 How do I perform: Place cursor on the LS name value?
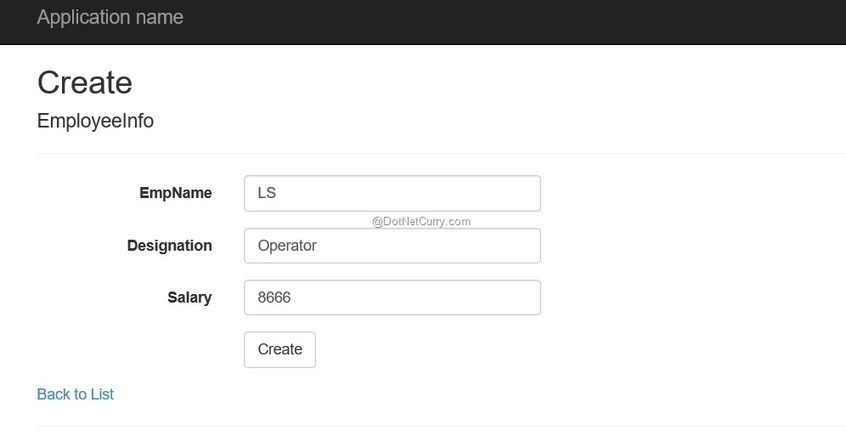[267, 193]
